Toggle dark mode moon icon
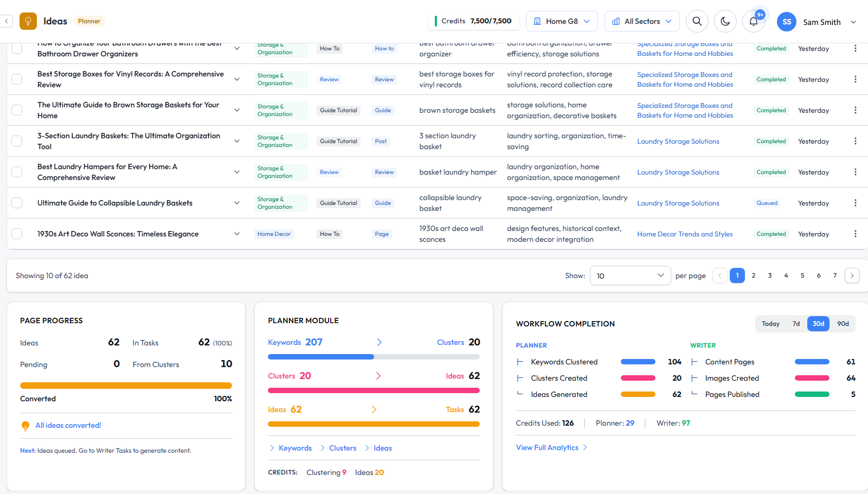 coord(725,21)
